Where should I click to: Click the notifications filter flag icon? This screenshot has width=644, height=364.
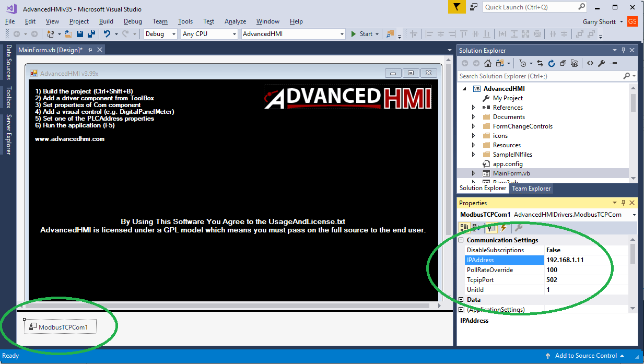point(456,7)
